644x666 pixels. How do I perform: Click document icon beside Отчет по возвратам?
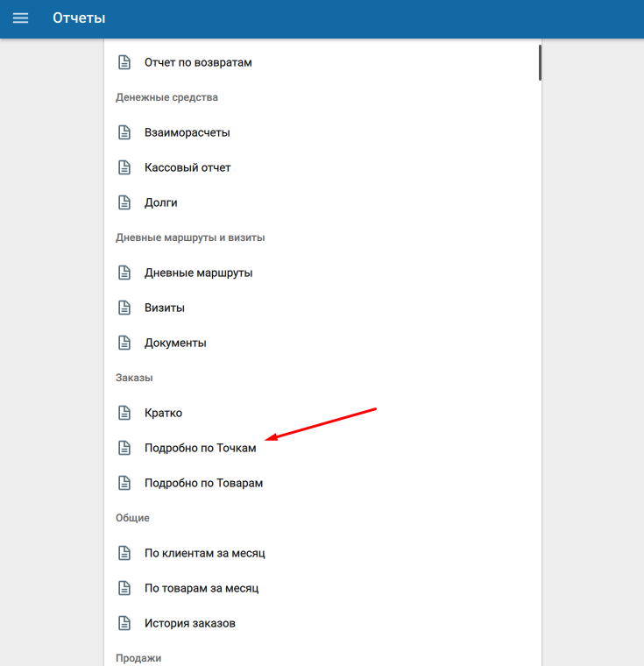tap(124, 62)
